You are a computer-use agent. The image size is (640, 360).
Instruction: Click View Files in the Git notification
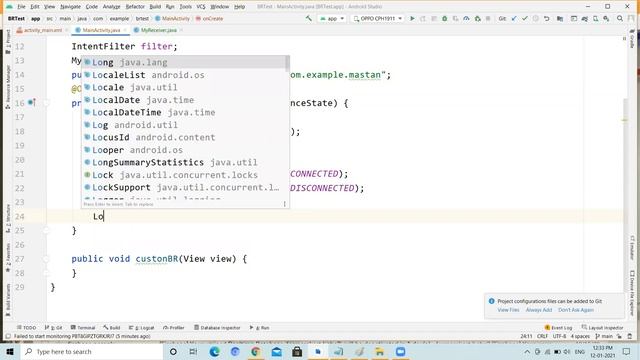pos(508,310)
